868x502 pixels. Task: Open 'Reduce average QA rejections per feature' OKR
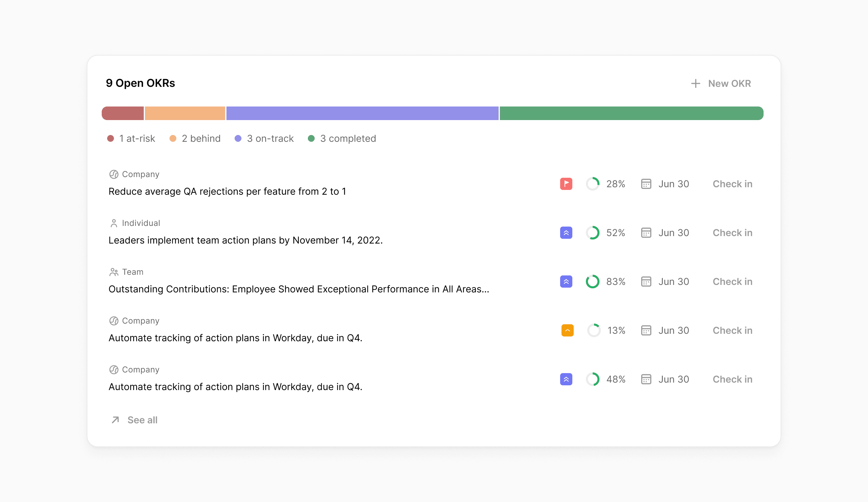click(227, 192)
